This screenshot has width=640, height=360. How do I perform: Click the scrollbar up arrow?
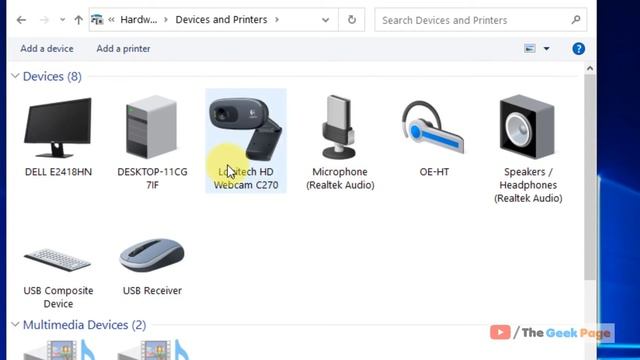tap(590, 69)
